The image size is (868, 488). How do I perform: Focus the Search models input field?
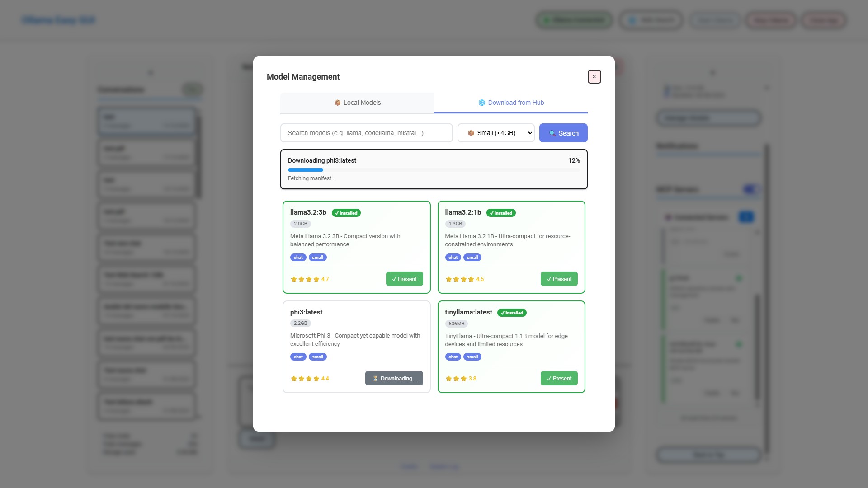366,133
